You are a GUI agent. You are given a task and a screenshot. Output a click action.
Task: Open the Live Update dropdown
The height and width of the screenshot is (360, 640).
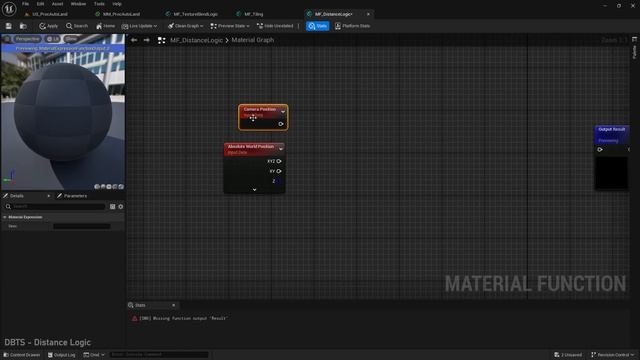tap(139, 26)
